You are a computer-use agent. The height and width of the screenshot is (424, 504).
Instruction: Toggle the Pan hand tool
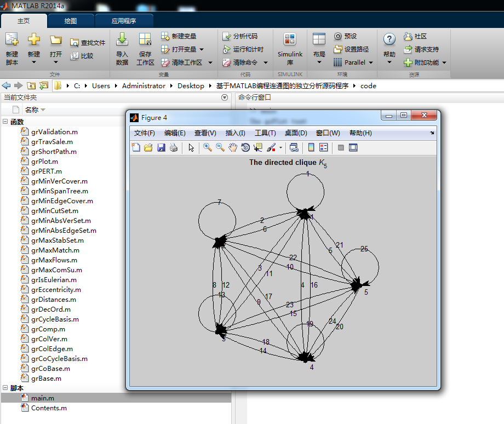[x=233, y=147]
